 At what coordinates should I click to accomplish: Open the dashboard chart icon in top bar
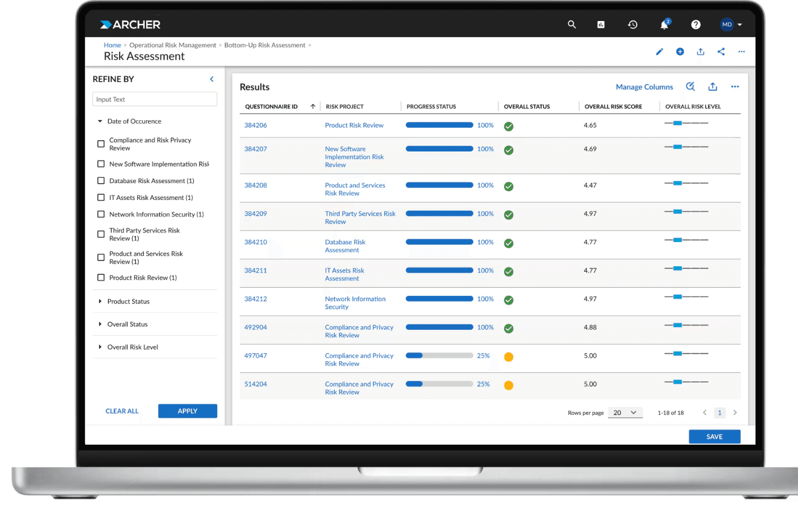(x=601, y=24)
